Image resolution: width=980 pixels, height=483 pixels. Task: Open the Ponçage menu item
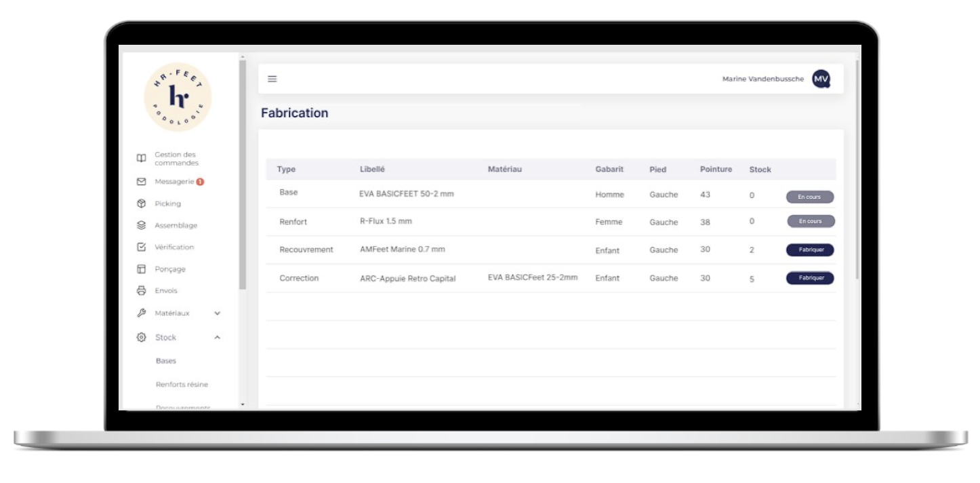169,269
